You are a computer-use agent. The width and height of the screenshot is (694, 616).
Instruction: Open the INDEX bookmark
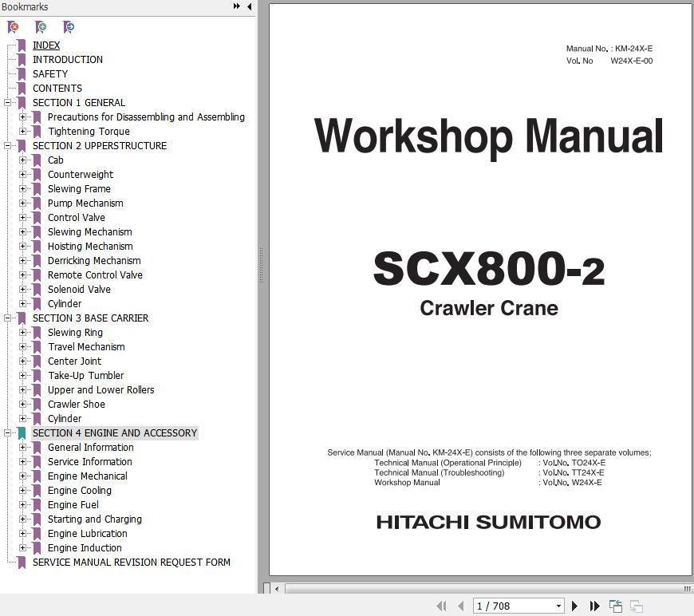tap(46, 45)
